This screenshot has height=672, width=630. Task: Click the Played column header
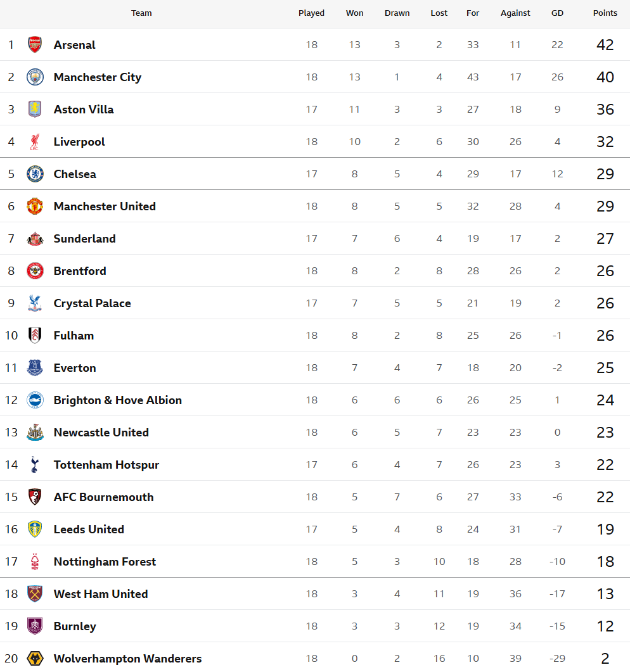(311, 13)
